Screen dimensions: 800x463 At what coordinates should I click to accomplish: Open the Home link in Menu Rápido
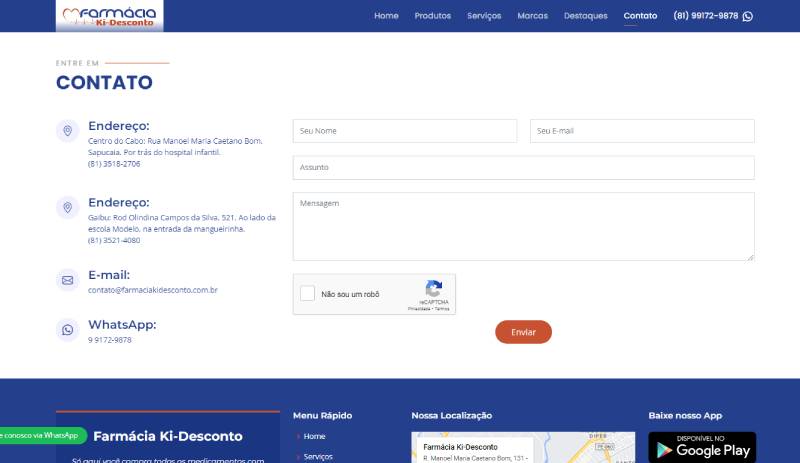(314, 437)
